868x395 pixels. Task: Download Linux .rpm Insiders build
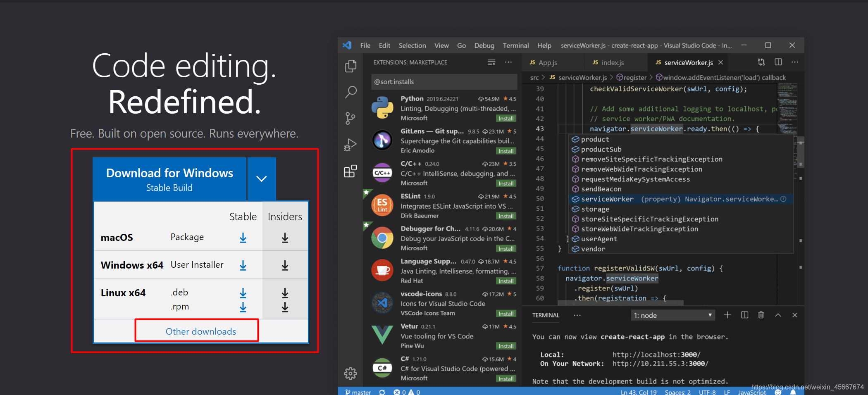point(285,307)
